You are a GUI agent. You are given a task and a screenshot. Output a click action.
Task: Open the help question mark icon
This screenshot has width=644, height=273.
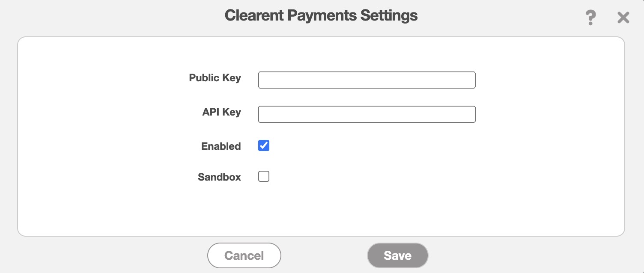590,18
